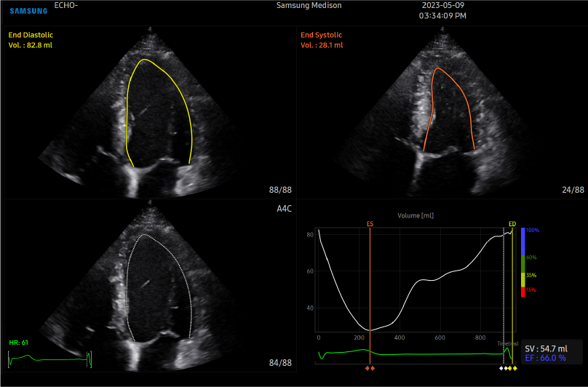This screenshot has width=588, height=387.
Task: Select the orange left frame-step arrow below ES
Action: tap(367, 368)
